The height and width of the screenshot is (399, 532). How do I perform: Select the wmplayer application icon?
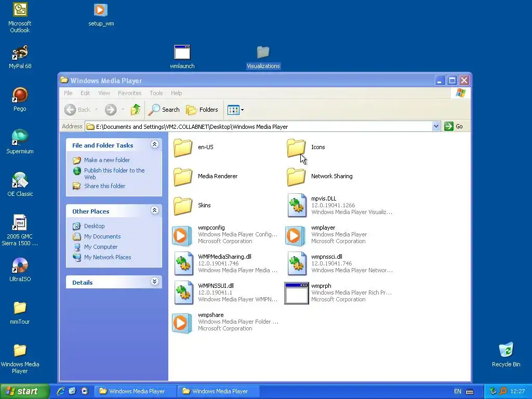[x=296, y=235]
